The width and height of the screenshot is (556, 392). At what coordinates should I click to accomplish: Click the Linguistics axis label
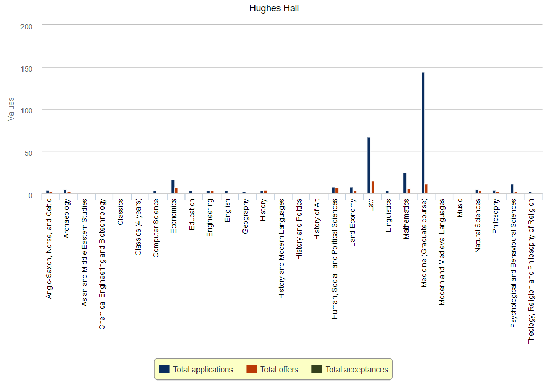(388, 215)
